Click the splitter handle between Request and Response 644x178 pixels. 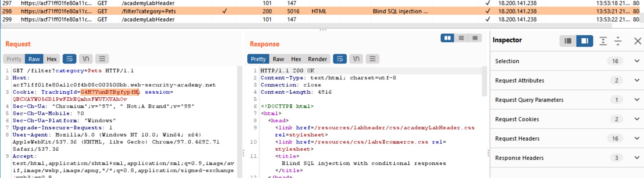243,153
